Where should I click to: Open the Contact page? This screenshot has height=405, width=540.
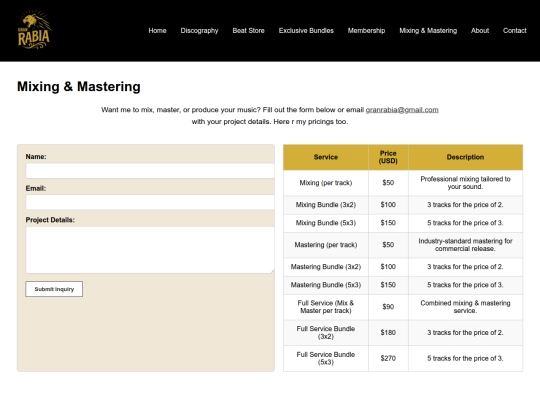click(515, 31)
